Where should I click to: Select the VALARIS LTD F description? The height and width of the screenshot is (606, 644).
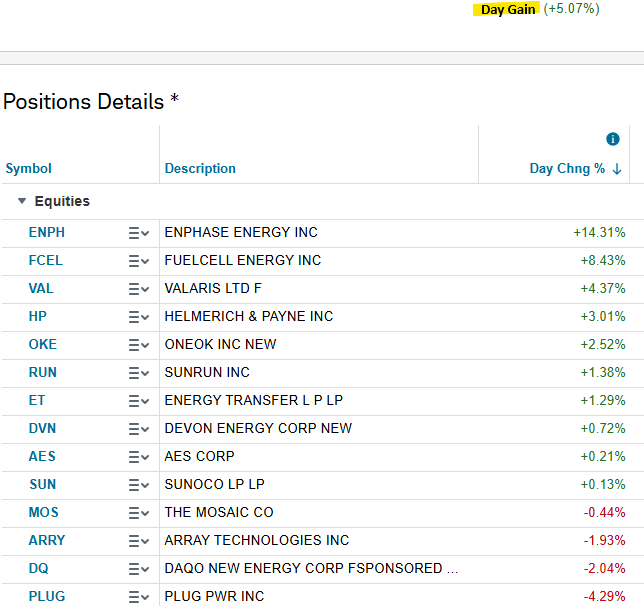pos(213,288)
